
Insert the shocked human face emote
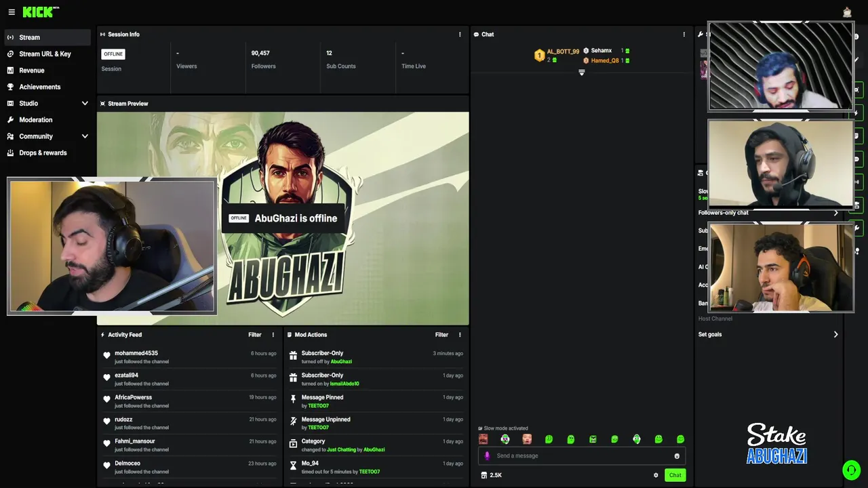[x=527, y=439]
